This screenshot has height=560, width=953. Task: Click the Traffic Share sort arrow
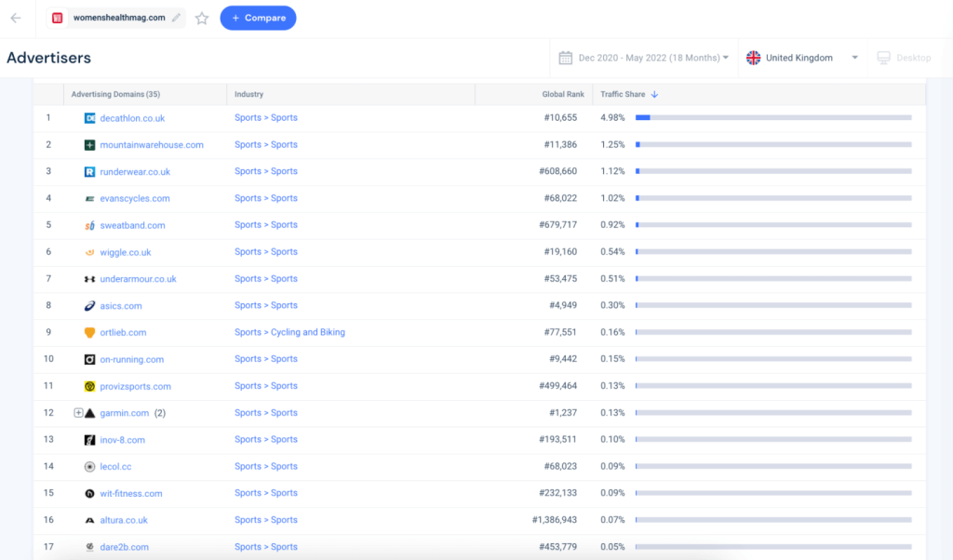click(654, 94)
